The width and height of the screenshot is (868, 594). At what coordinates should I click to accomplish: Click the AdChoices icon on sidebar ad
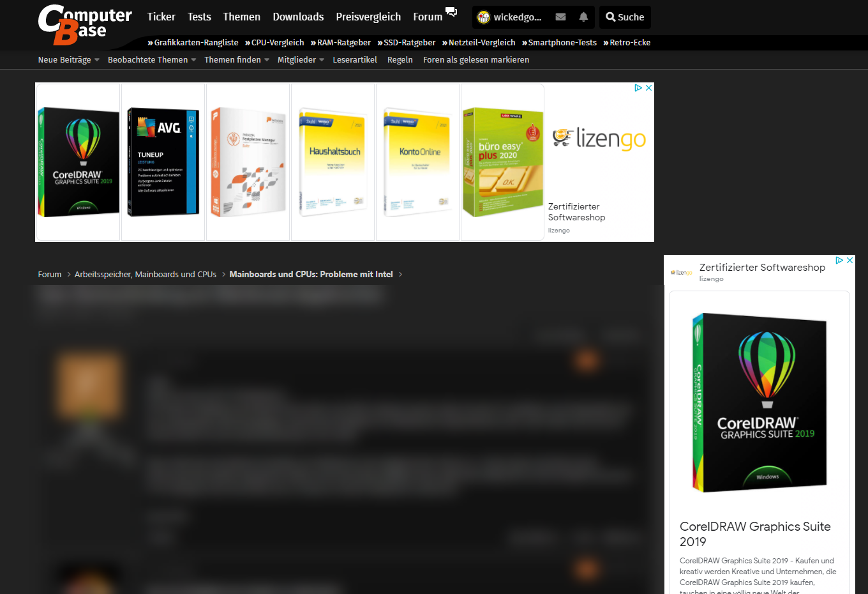840,261
